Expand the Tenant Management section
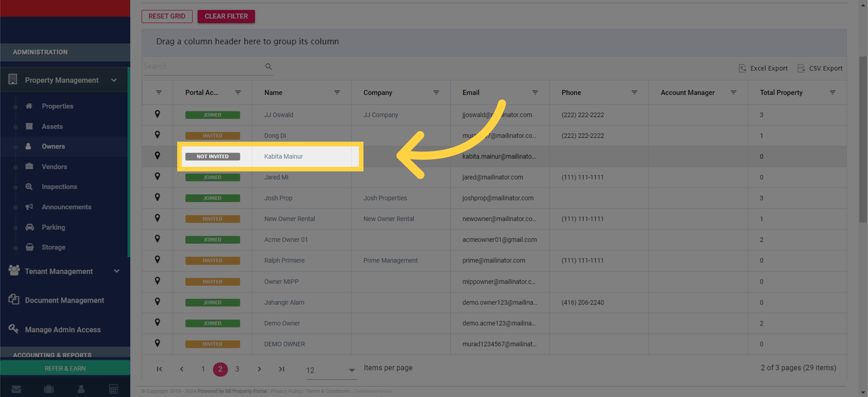 pos(117,271)
